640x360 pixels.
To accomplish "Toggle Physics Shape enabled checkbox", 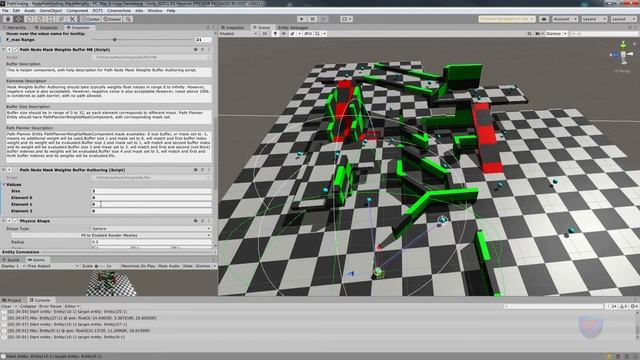I will [16, 221].
